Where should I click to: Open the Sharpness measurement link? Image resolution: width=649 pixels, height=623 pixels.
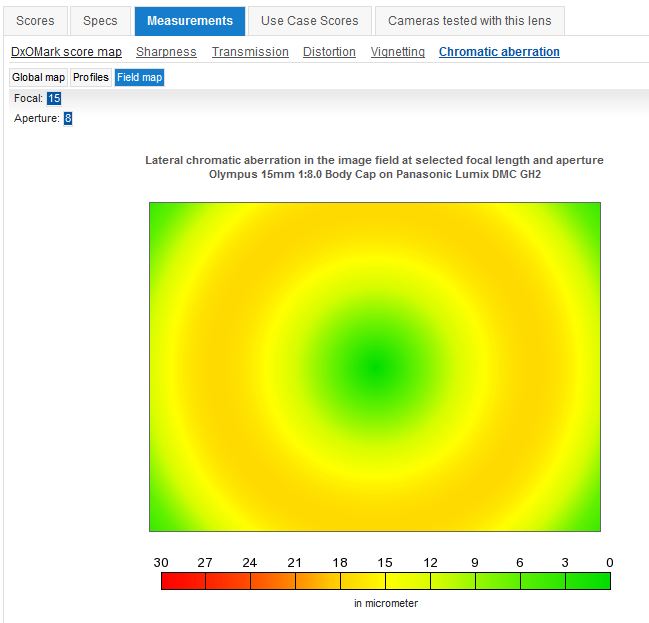click(166, 52)
